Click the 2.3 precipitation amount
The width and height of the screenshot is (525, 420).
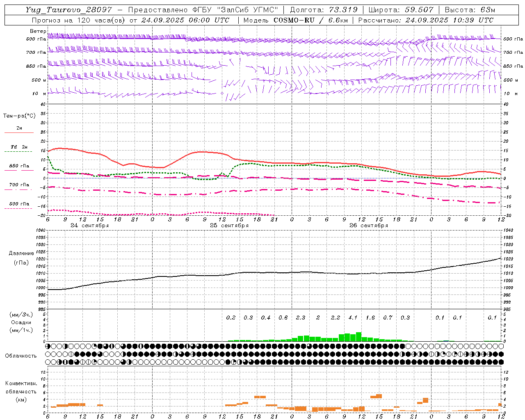point(301,317)
